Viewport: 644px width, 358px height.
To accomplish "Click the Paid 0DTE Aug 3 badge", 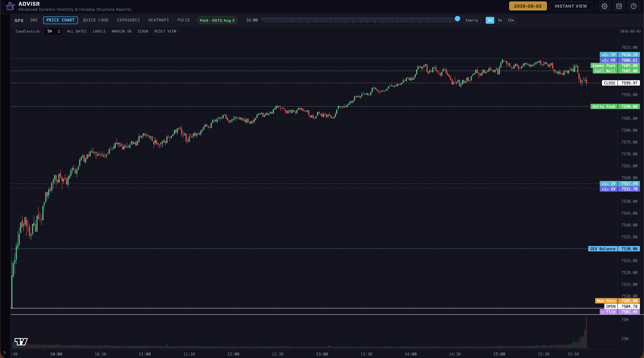I will coord(217,20).
